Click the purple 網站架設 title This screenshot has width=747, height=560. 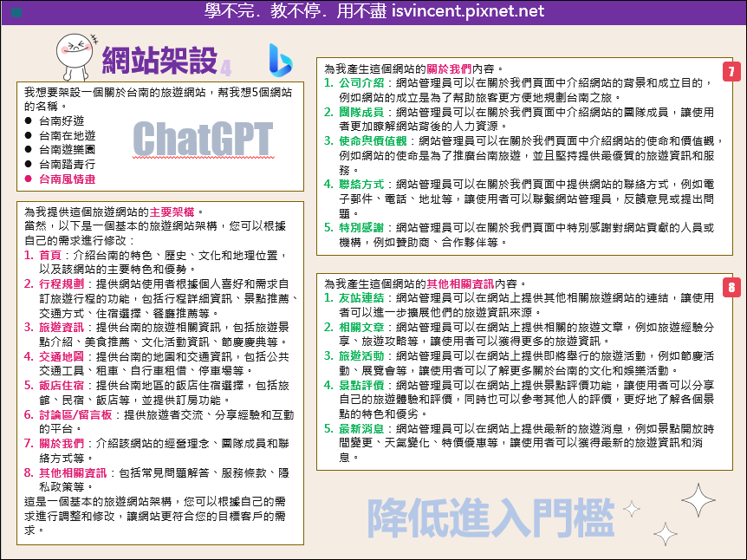pos(159,61)
